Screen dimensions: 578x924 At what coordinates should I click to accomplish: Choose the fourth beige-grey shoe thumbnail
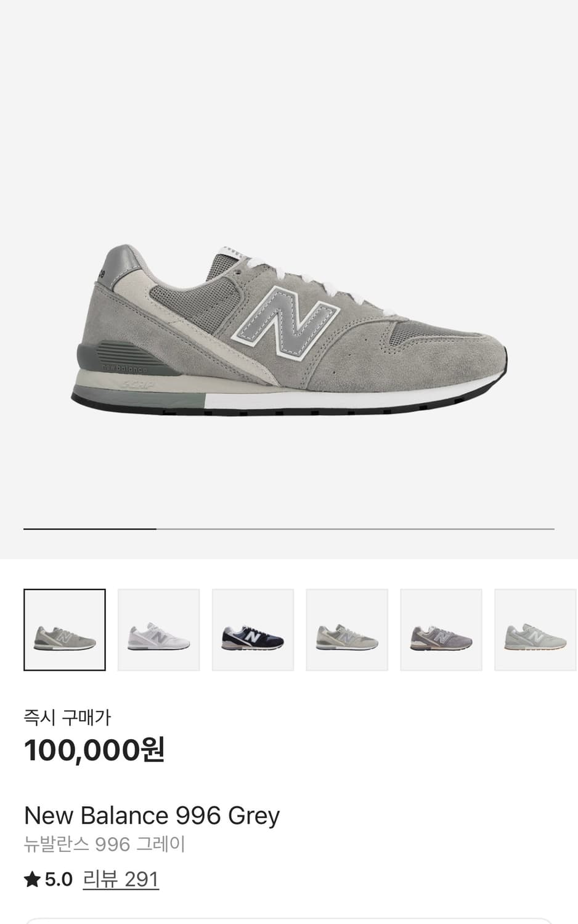tap(347, 630)
